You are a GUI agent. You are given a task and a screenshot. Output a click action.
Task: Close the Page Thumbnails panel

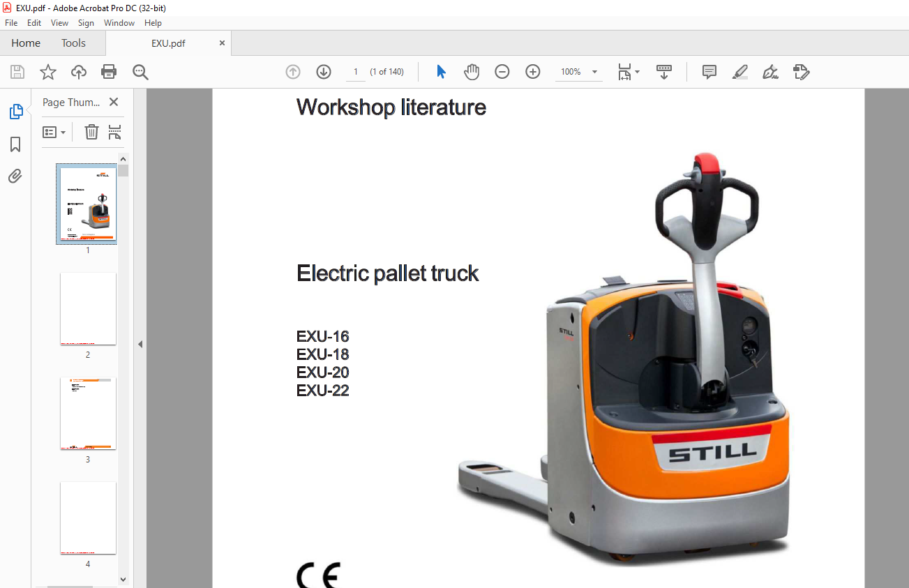114,102
